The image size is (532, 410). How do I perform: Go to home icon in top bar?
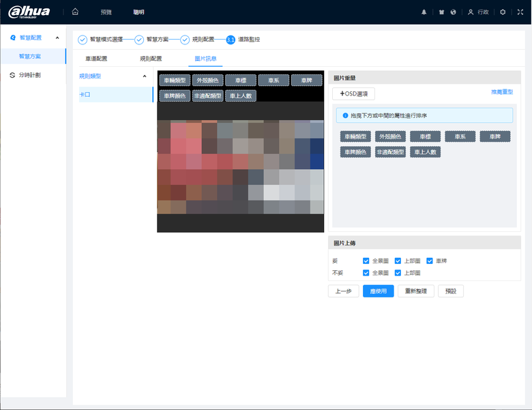point(75,12)
